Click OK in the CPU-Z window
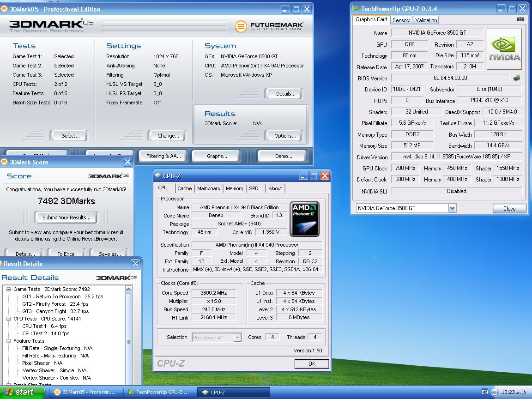 (312, 364)
